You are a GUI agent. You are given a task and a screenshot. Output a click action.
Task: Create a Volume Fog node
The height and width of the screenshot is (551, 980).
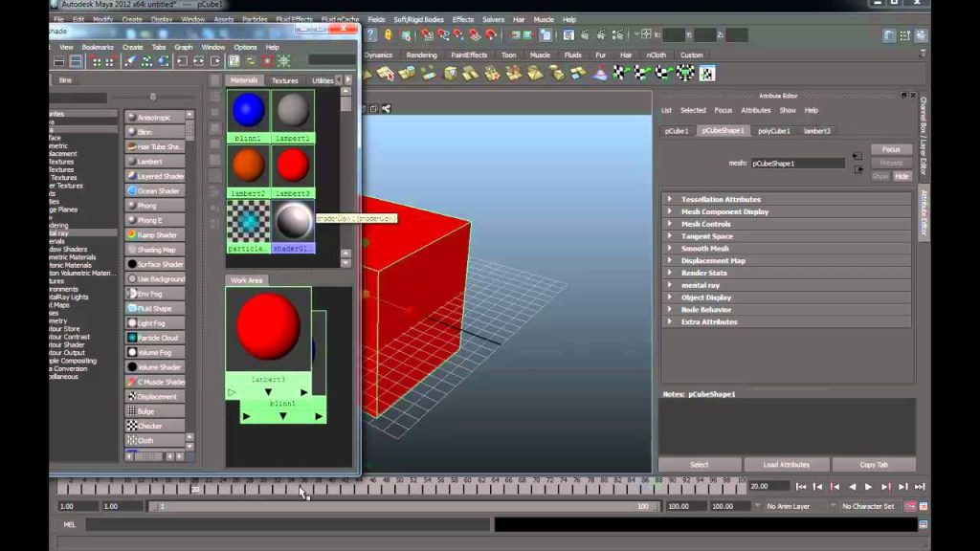point(155,352)
